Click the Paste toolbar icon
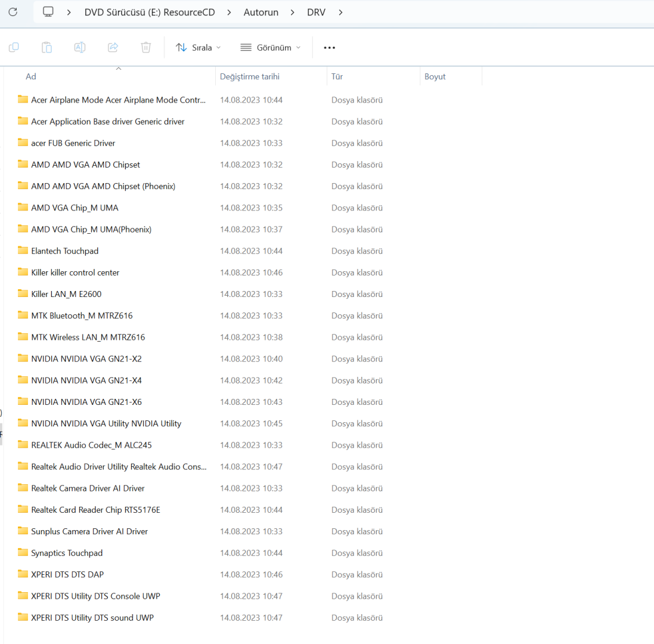The width and height of the screenshot is (654, 644). point(47,48)
